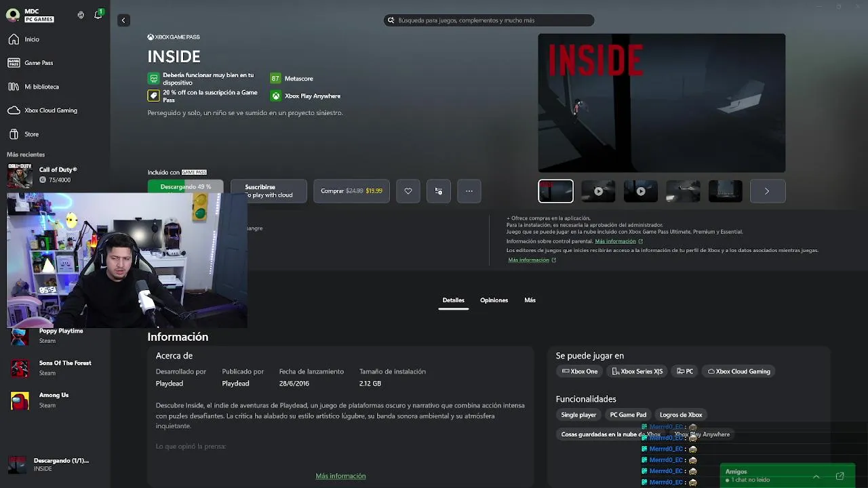Image resolution: width=868 pixels, height=488 pixels.
Task: Expand the Amigos panel chevron
Action: pyautogui.click(x=816, y=476)
